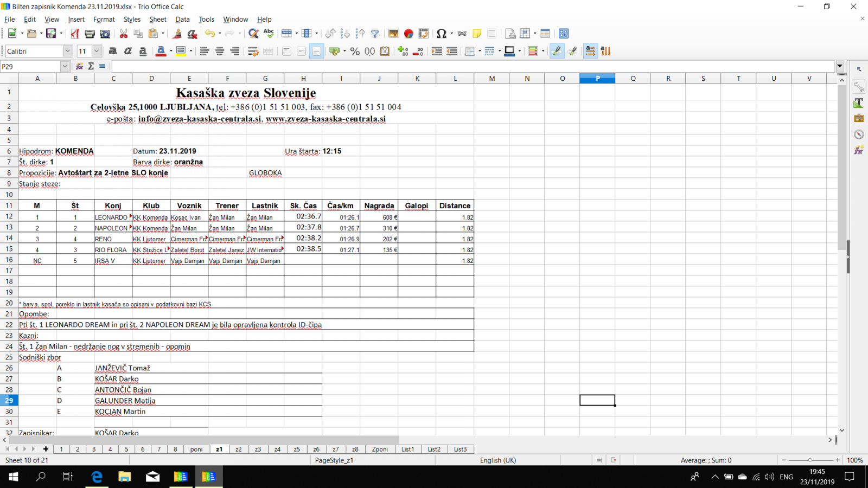Click the Clone Formatting paintbrush icon

(x=177, y=34)
